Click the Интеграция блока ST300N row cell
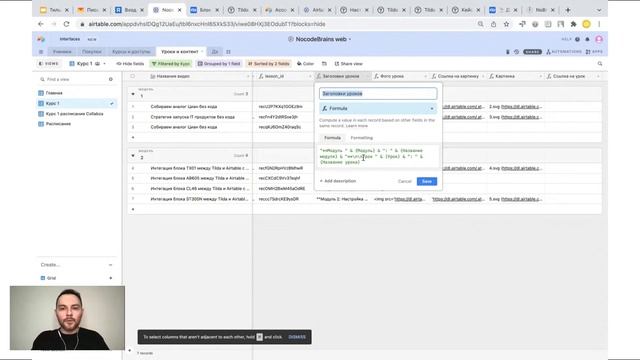 point(200,199)
